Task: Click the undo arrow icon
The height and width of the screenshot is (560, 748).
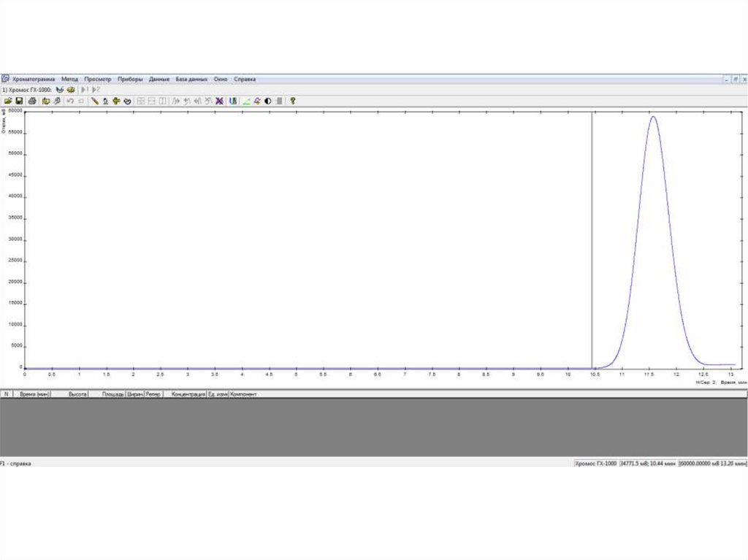Action: (70, 101)
